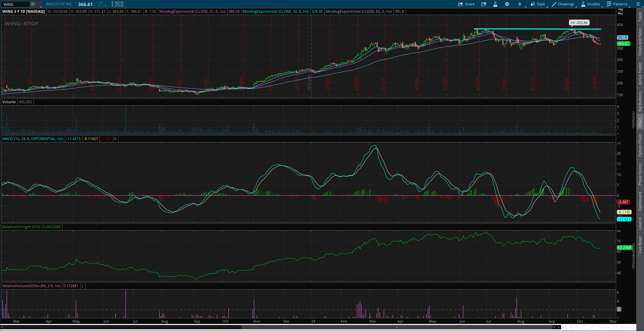This screenshot has height=331, width=644.
Task: Click the MovAvgExponential 21 study label
Action: coord(192,11)
